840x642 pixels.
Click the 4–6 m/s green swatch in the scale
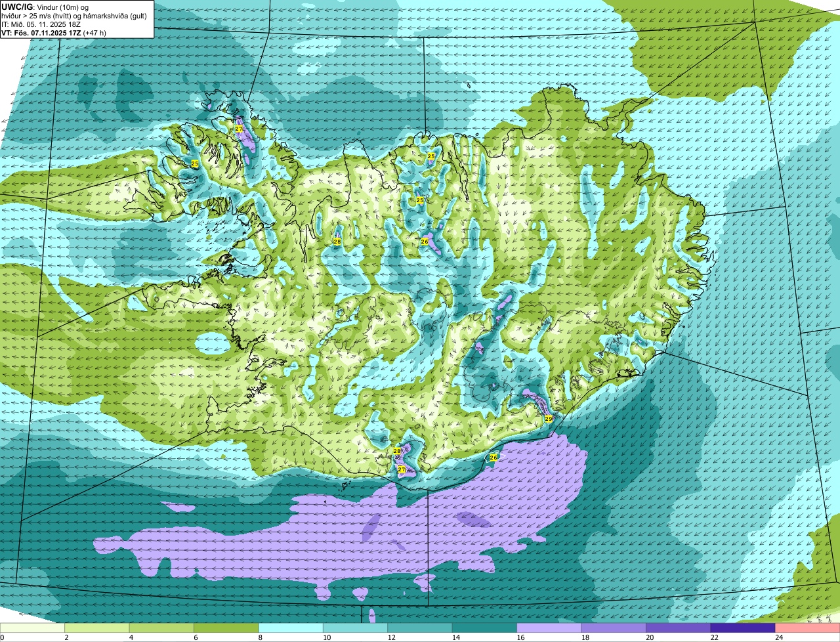click(162, 628)
